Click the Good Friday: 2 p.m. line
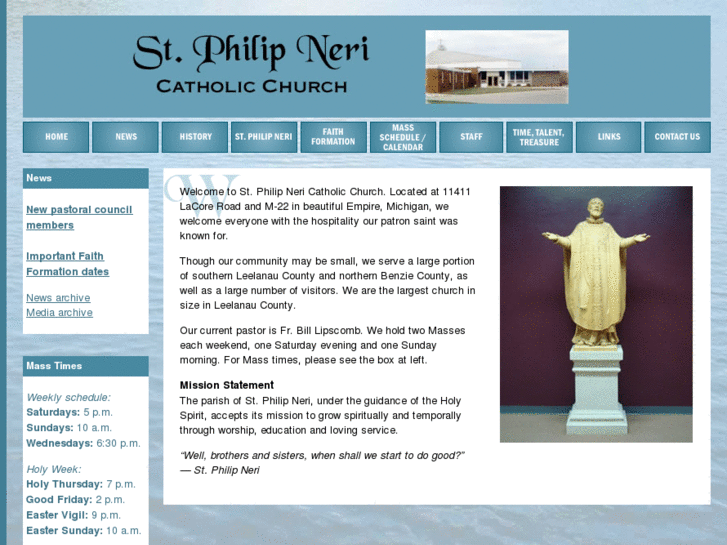727x545 pixels. click(x=76, y=500)
